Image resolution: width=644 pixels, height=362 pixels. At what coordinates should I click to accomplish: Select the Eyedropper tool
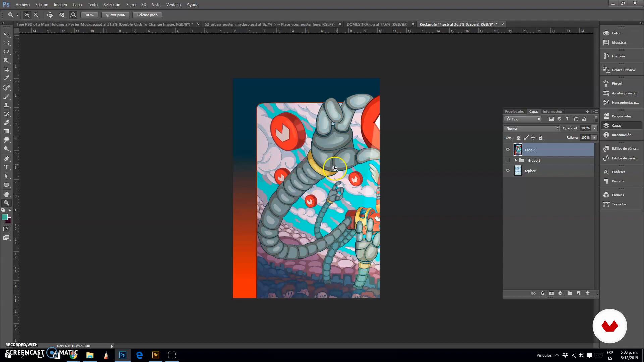(x=6, y=78)
